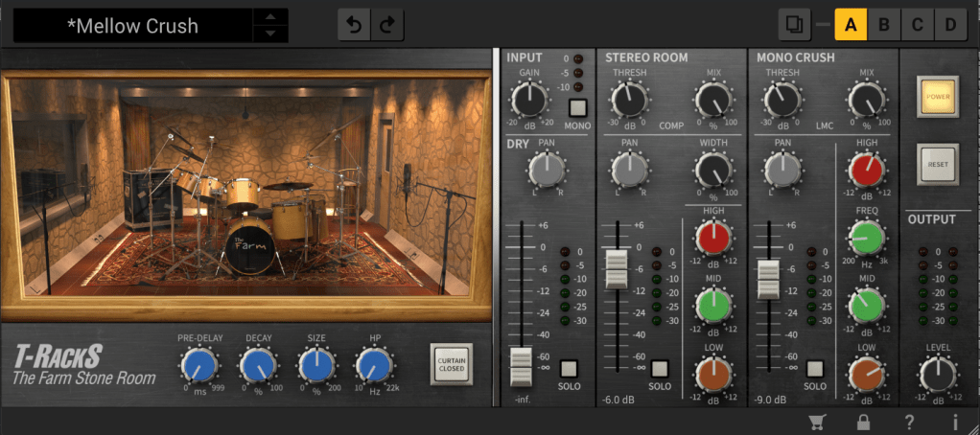The height and width of the screenshot is (435, 980).
Task: Click the copy preset icon
Action: coord(793,24)
